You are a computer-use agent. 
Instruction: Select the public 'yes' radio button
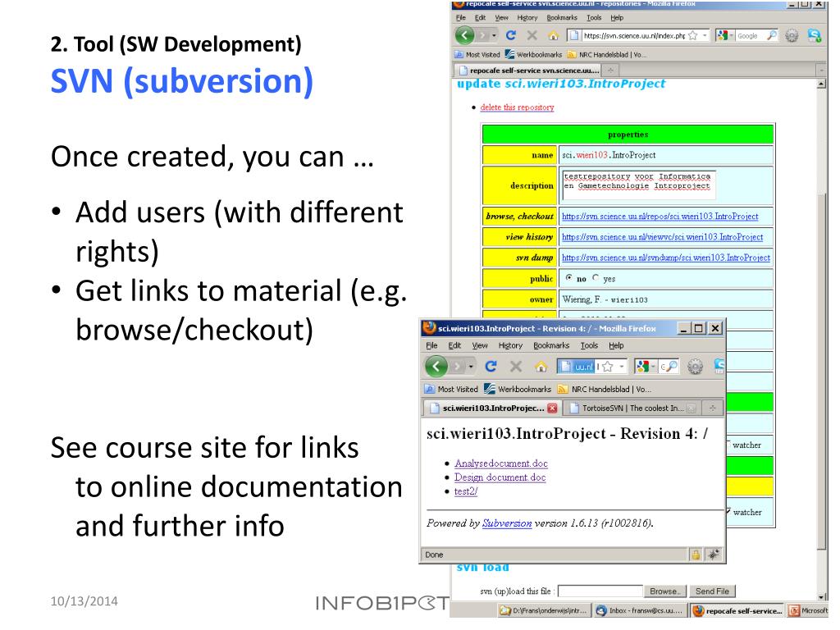596,277
